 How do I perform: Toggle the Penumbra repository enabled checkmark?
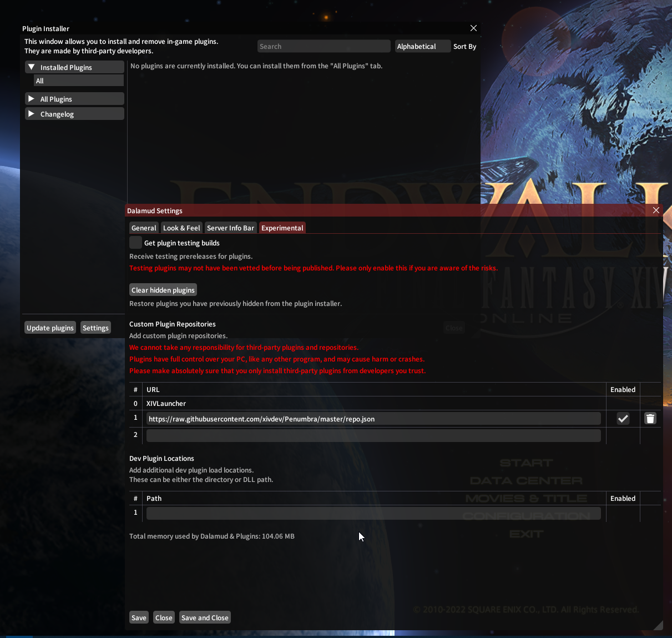point(623,418)
